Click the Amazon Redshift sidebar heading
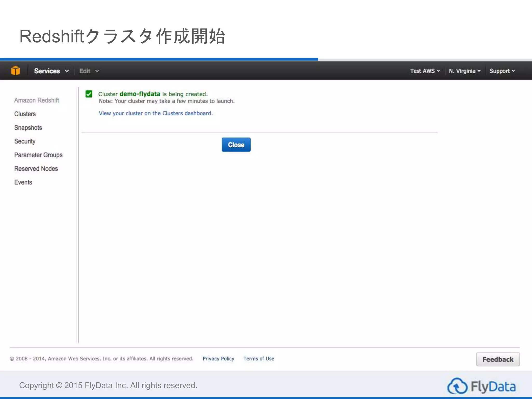 click(37, 100)
